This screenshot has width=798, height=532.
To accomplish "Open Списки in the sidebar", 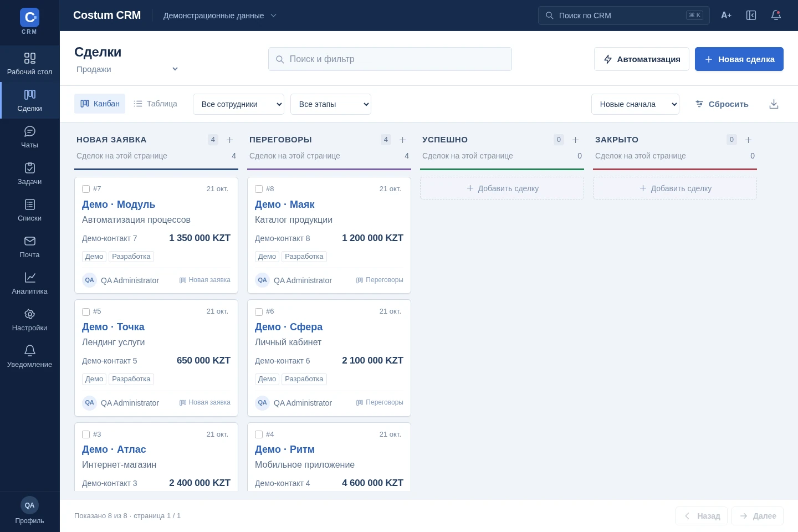I will [x=30, y=210].
